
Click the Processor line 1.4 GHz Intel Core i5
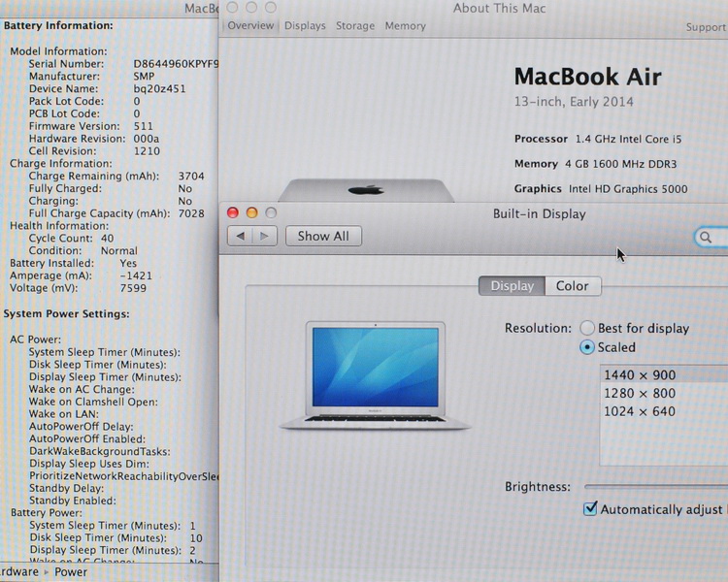point(598,139)
